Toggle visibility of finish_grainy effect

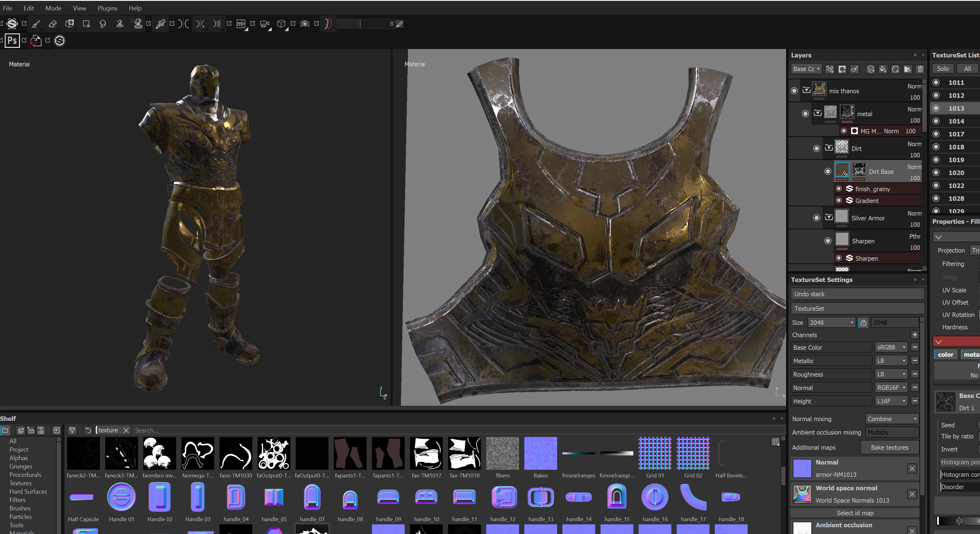[839, 189]
